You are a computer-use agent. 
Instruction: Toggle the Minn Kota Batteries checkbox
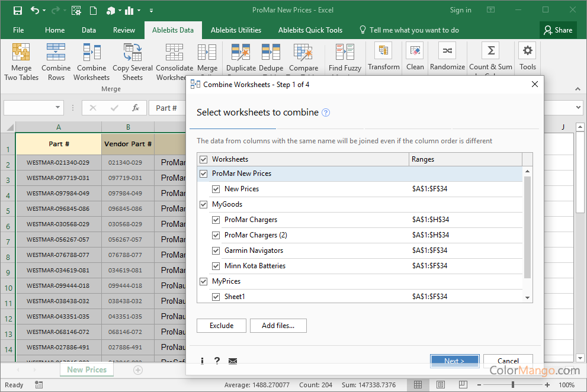(216, 266)
